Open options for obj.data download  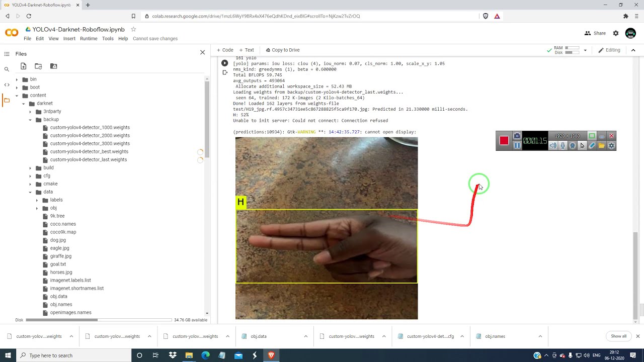coord(305,336)
